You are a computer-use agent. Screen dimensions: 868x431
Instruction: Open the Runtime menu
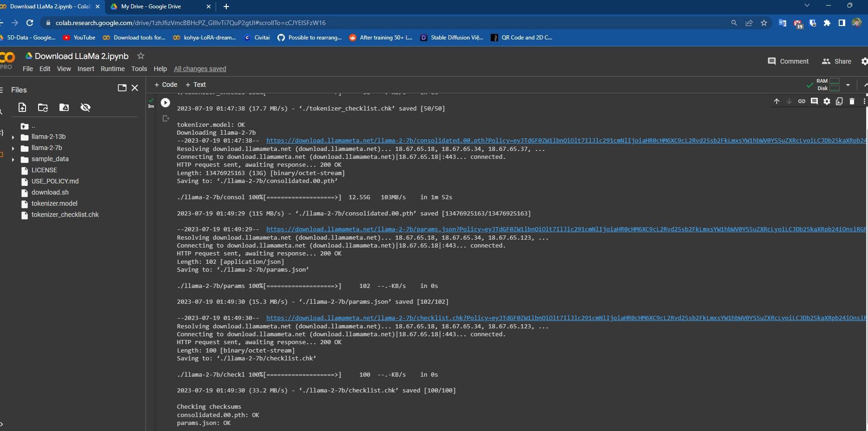click(112, 69)
